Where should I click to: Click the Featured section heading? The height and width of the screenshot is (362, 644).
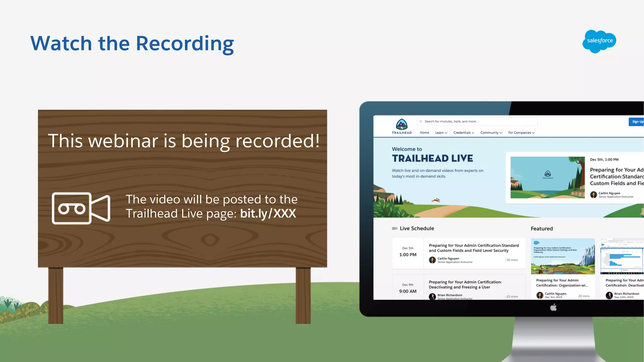[x=542, y=229]
